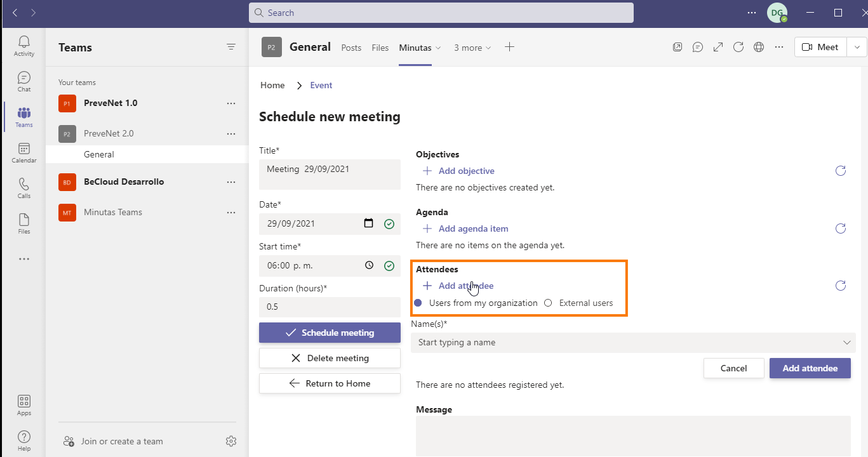Refresh the Objectives section
Viewport: 868px width, 457px height.
tap(841, 170)
